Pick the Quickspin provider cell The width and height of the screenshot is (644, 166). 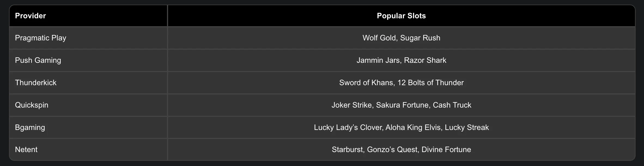point(32,105)
